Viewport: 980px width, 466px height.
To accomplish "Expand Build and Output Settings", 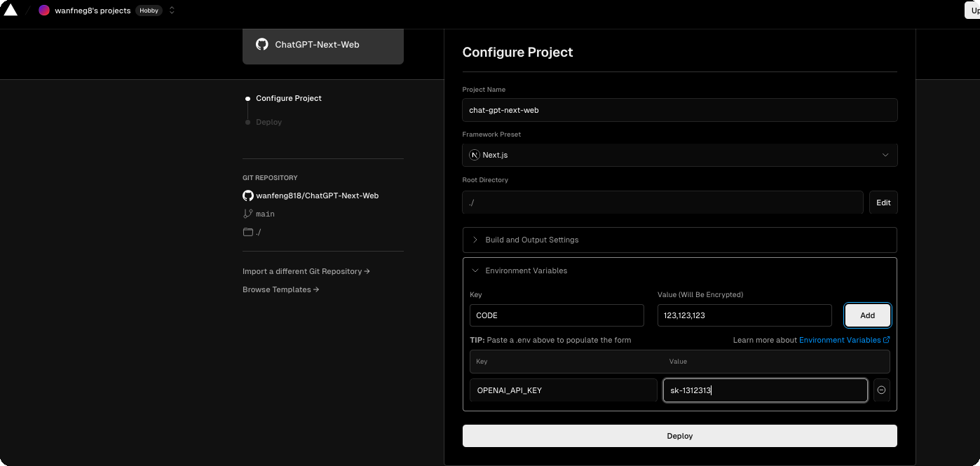I will pos(680,240).
